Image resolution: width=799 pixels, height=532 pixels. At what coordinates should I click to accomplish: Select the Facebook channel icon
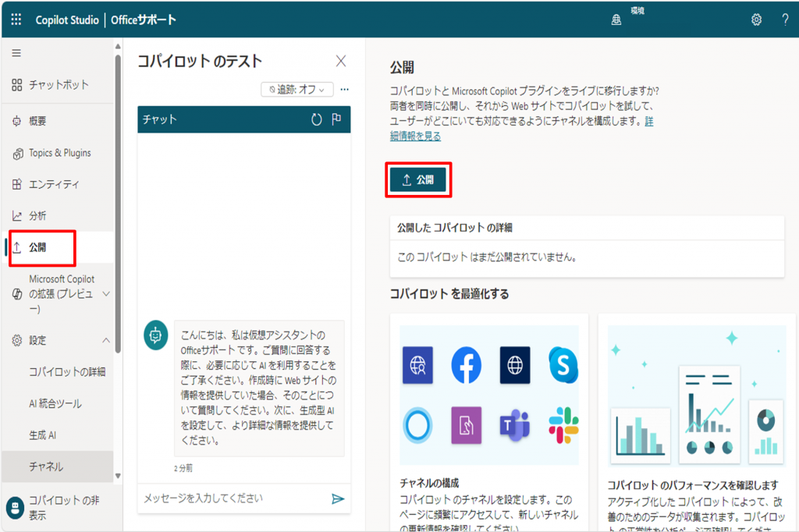467,365
